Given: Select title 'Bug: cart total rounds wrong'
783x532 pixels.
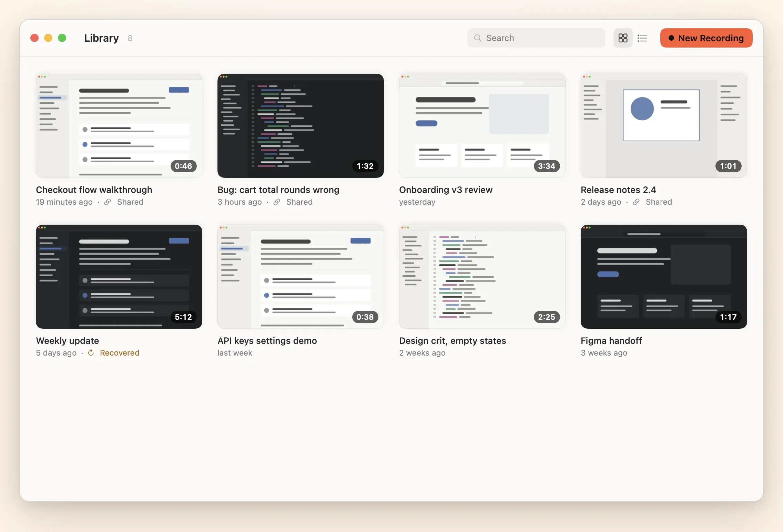Looking at the screenshot, I should (x=278, y=190).
